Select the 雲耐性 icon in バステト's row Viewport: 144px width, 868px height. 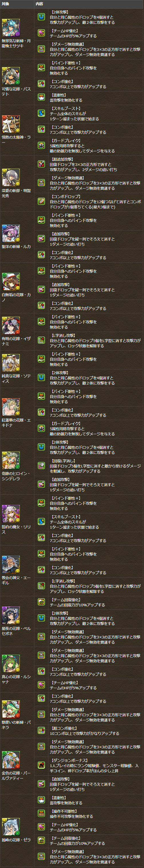41,97
